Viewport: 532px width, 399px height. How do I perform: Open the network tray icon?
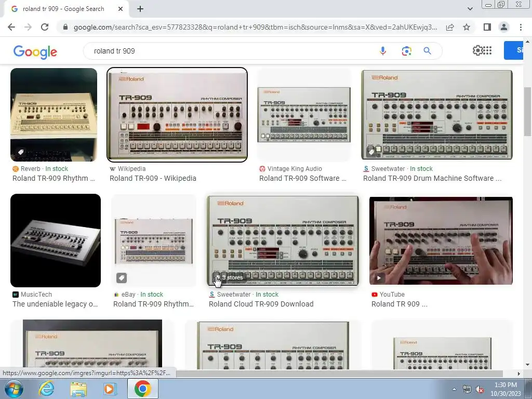click(467, 390)
